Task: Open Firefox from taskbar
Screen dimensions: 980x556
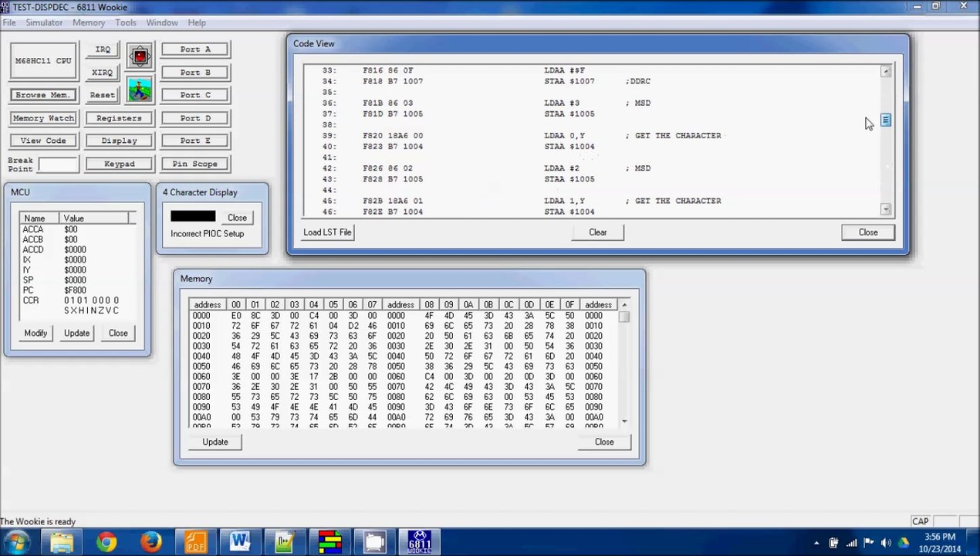Action: pyautogui.click(x=151, y=542)
